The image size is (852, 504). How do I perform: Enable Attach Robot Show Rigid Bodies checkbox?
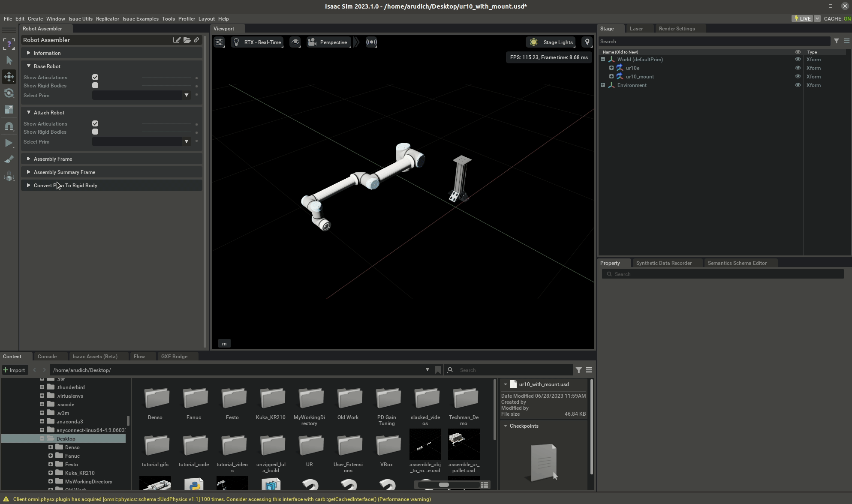95,132
